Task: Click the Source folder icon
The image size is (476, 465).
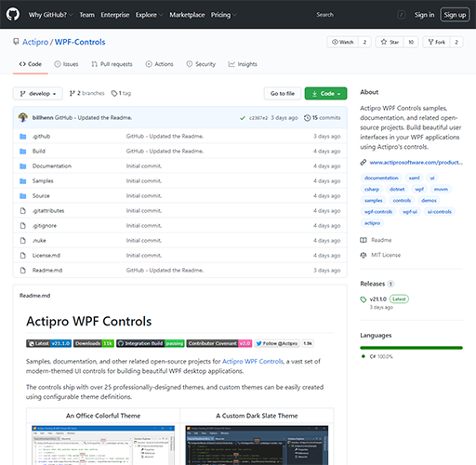Action: click(x=23, y=196)
